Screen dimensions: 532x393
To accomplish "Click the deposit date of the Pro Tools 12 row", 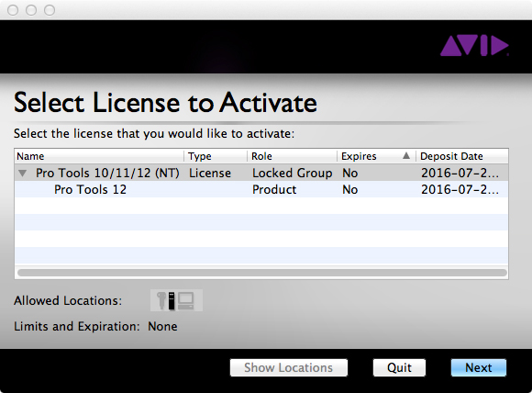I will tap(460, 189).
